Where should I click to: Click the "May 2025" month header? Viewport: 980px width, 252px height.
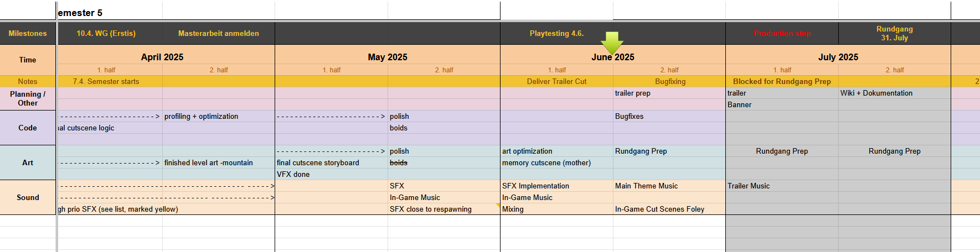click(x=388, y=57)
